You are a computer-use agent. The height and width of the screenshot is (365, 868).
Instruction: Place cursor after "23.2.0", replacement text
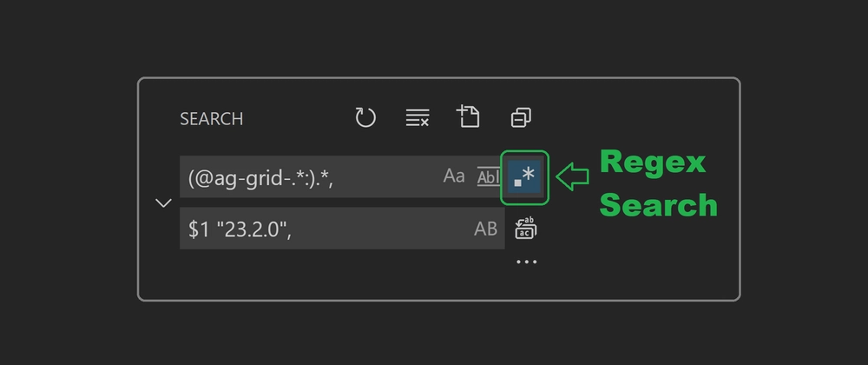(x=293, y=229)
